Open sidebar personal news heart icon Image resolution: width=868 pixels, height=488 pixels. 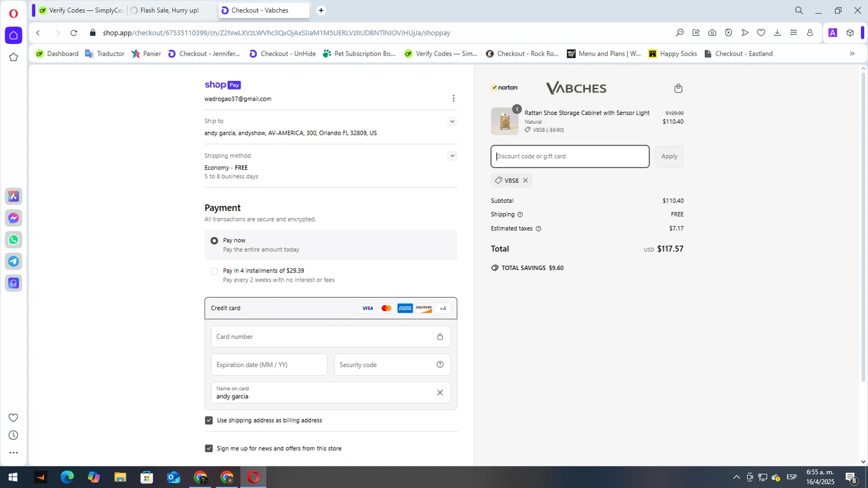point(13,417)
